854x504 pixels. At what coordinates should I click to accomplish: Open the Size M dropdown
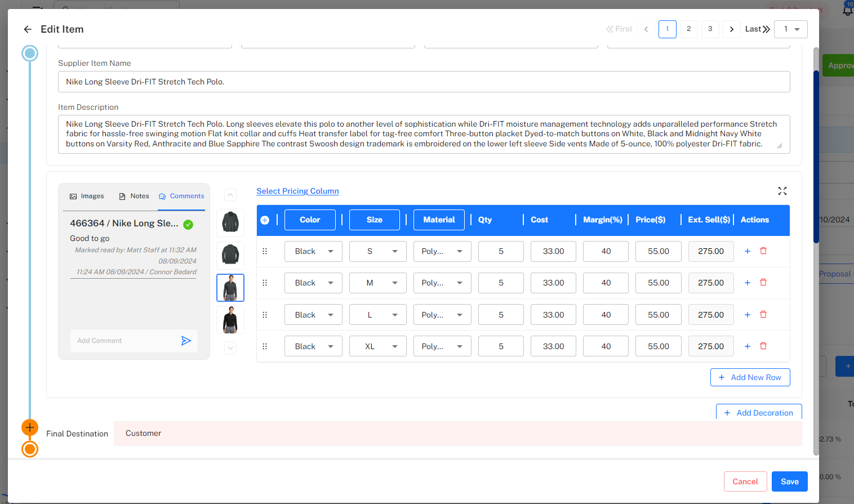(x=378, y=283)
